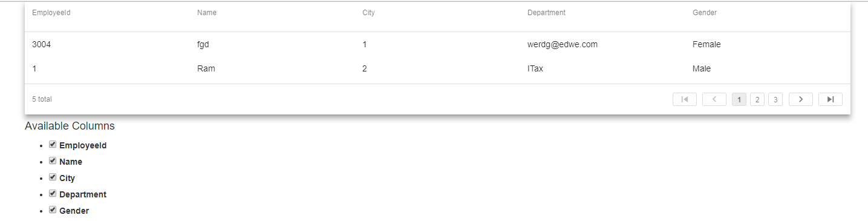Sort by Gender column header

[x=705, y=13]
